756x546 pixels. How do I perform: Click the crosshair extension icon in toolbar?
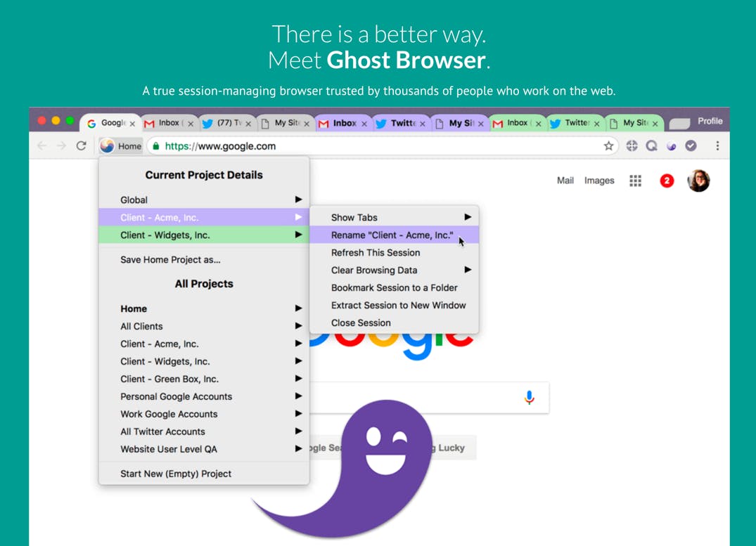(632, 145)
